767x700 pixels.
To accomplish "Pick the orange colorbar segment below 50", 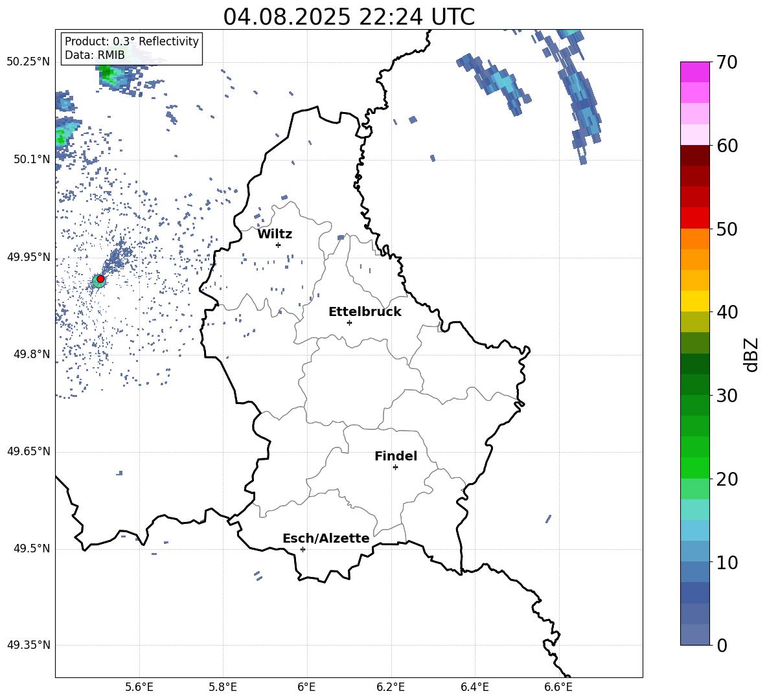I will pos(695,238).
